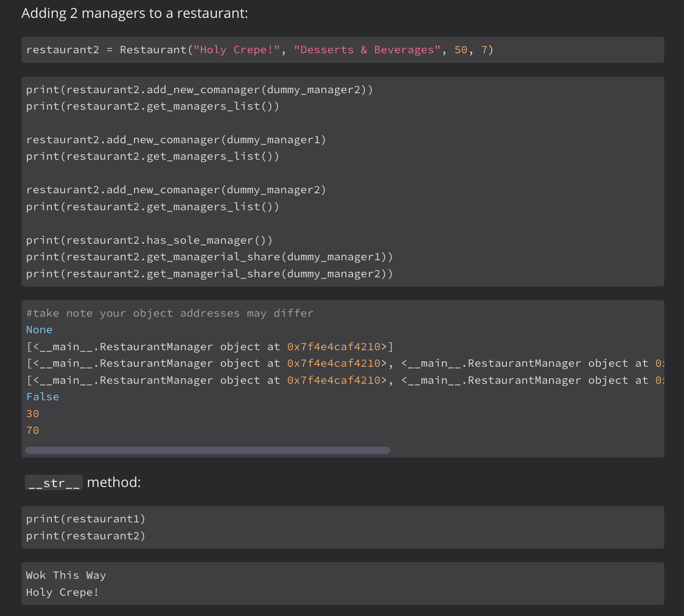The image size is (684, 616).
Task: Click the 'False' output line
Action: (x=42, y=397)
